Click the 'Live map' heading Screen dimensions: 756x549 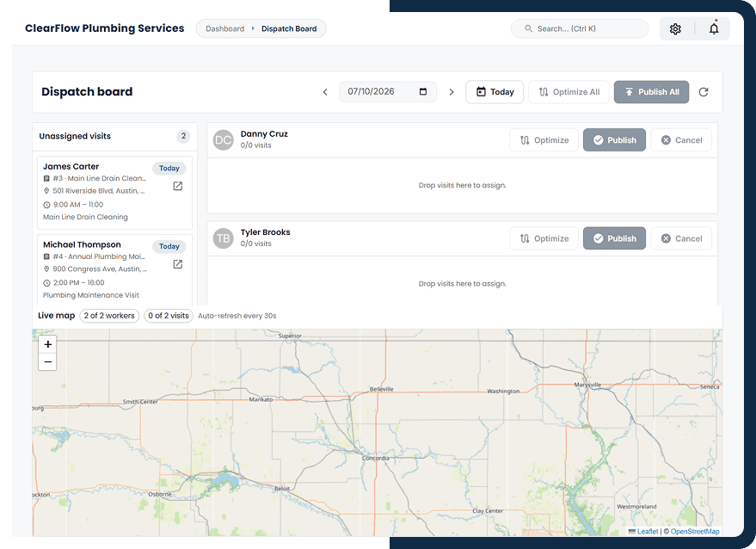(57, 316)
